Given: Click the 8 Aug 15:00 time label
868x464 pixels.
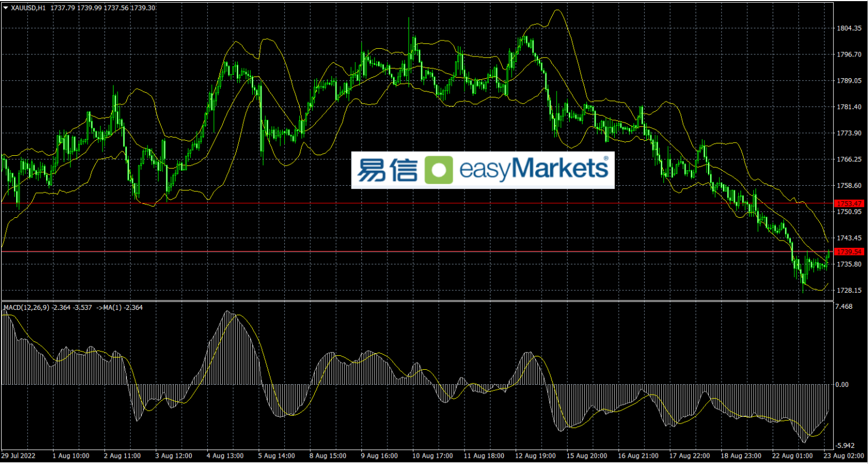Looking at the screenshot, I should (x=329, y=456).
